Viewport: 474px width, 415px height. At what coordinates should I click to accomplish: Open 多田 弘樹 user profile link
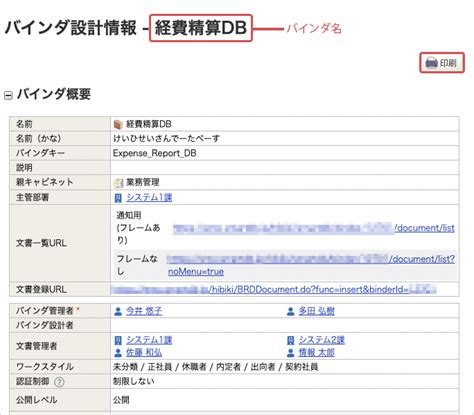coord(316,311)
